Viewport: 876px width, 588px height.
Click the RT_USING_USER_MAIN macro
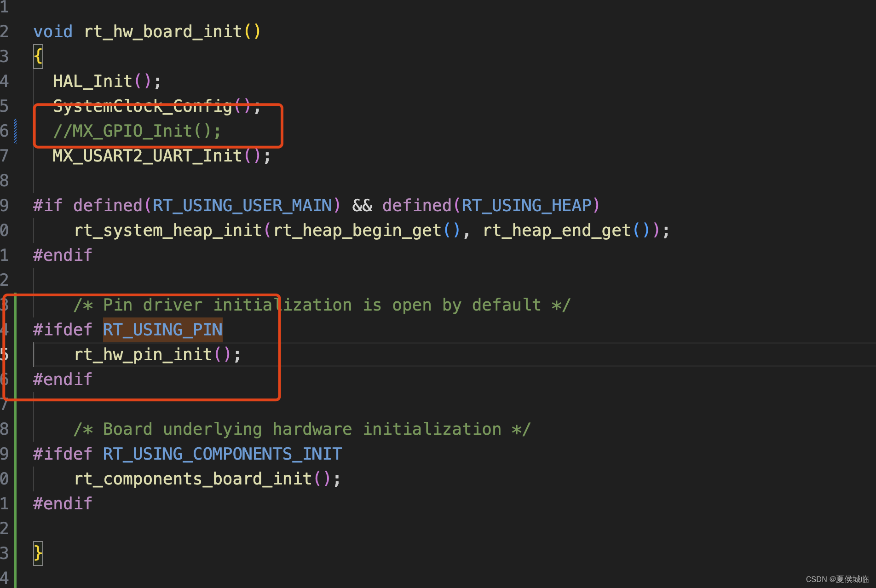coord(242,206)
